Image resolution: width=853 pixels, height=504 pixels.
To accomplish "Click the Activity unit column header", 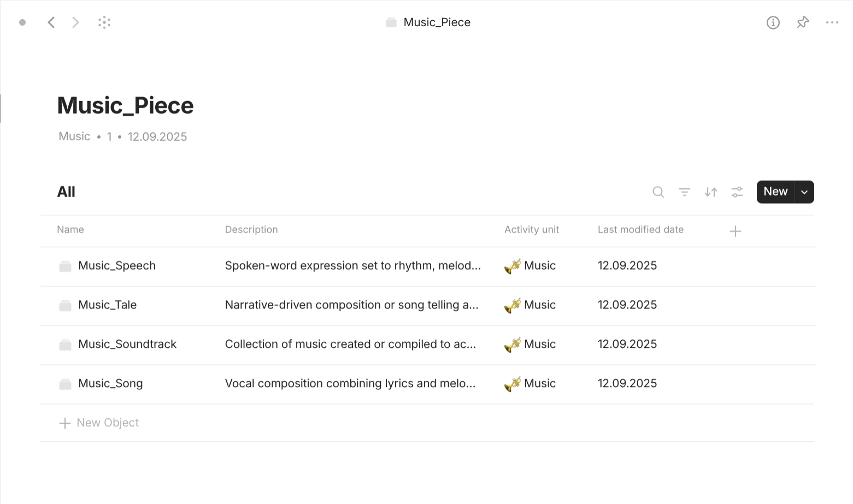I will pyautogui.click(x=531, y=229).
